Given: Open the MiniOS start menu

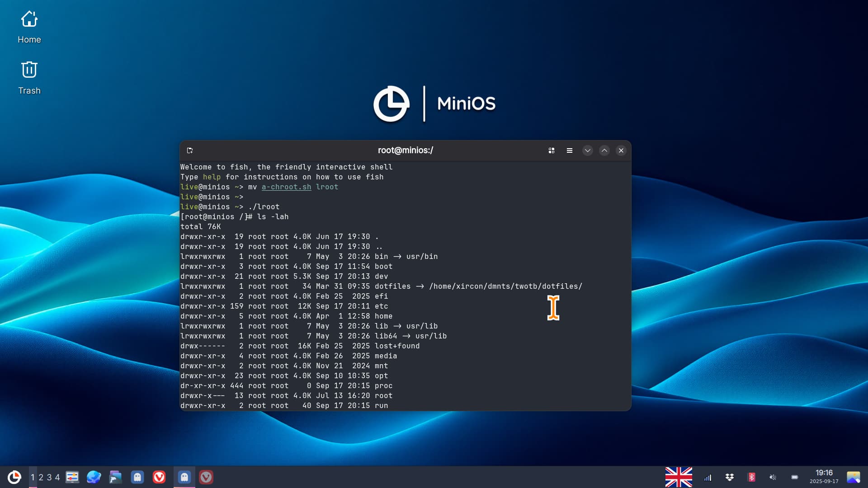Looking at the screenshot, I should pyautogui.click(x=14, y=477).
